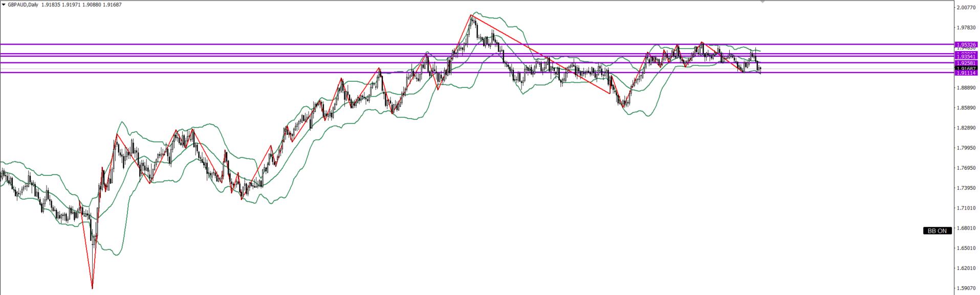Click the 1.59070 price axis label
980x295 pixels.
pyautogui.click(x=965, y=288)
